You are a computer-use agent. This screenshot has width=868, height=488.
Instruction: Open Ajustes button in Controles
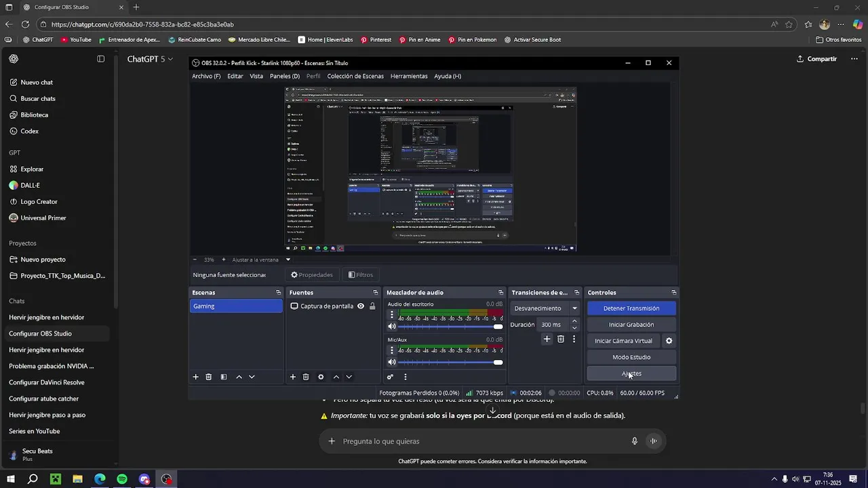click(x=631, y=373)
